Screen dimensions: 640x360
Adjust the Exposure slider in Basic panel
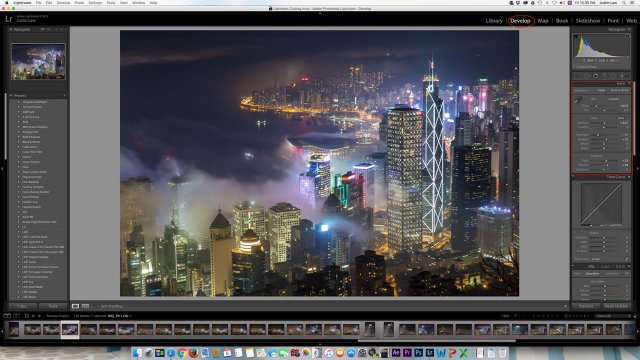tap(603, 123)
